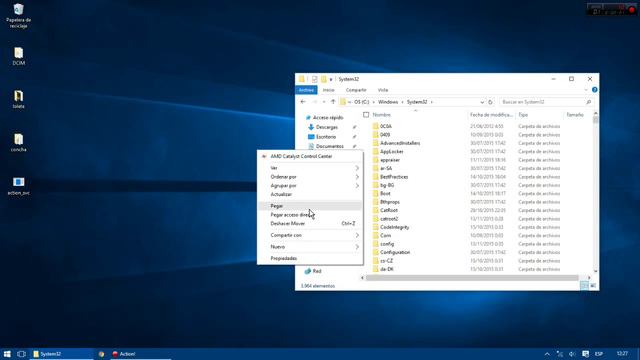Select the config folder

(x=387, y=244)
